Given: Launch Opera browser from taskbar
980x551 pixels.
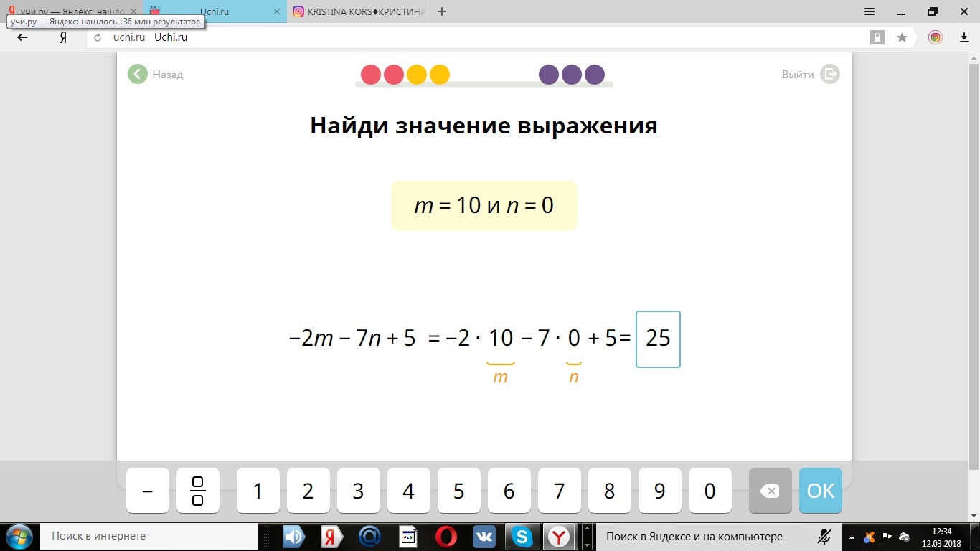Looking at the screenshot, I should pos(446,536).
